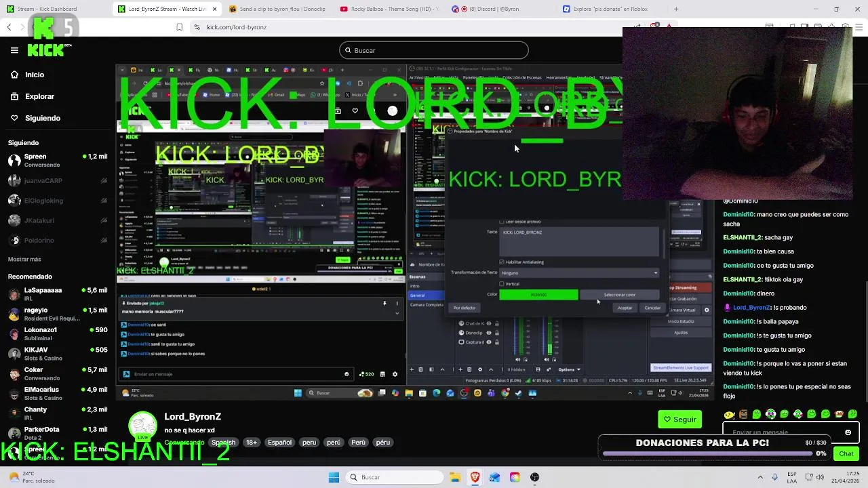Open a new browser tab with plus
The width and height of the screenshot is (868, 488).
click(676, 9)
